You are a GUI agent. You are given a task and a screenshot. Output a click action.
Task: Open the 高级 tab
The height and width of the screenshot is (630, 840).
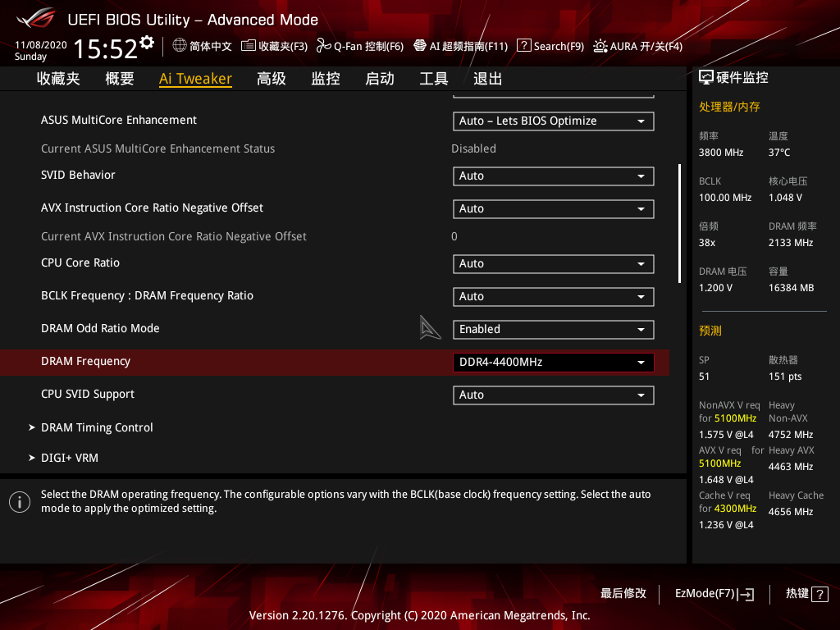click(x=271, y=79)
